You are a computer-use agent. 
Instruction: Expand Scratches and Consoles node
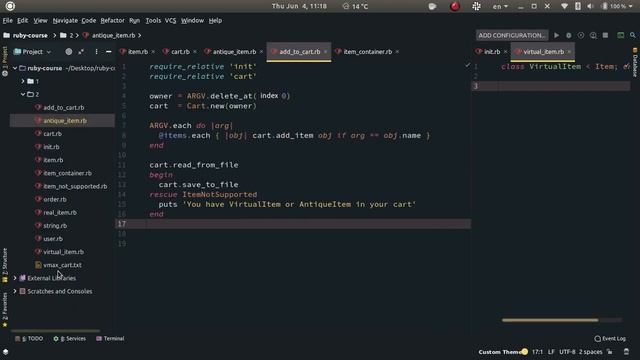pos(15,291)
